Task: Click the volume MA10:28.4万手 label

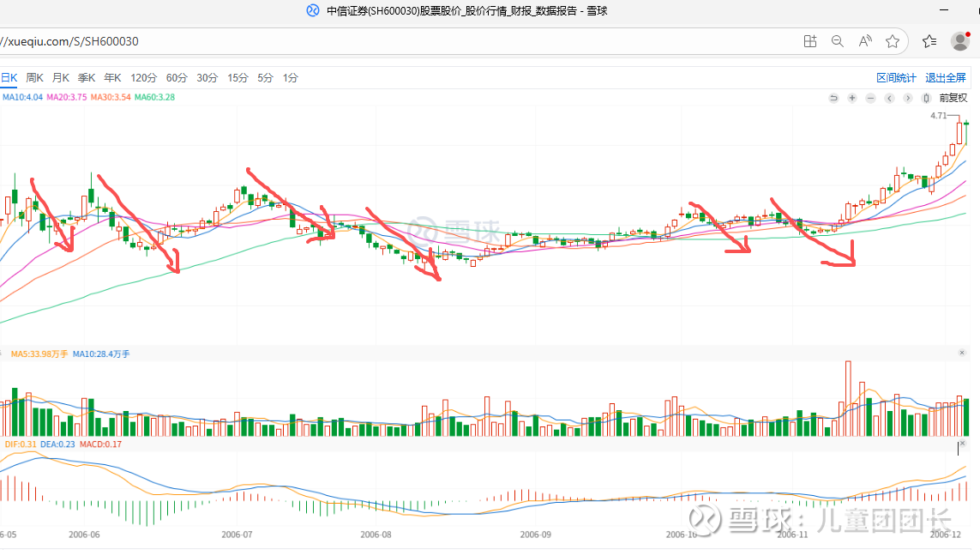Action: (x=101, y=354)
